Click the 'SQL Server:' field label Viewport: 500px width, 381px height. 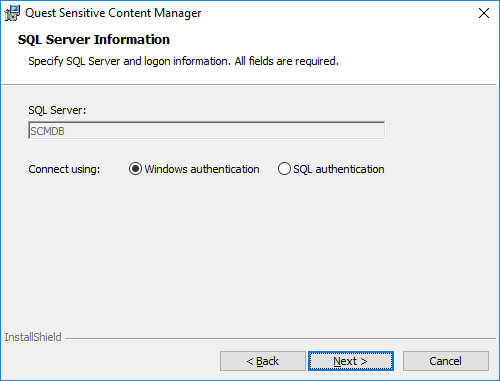[x=57, y=110]
